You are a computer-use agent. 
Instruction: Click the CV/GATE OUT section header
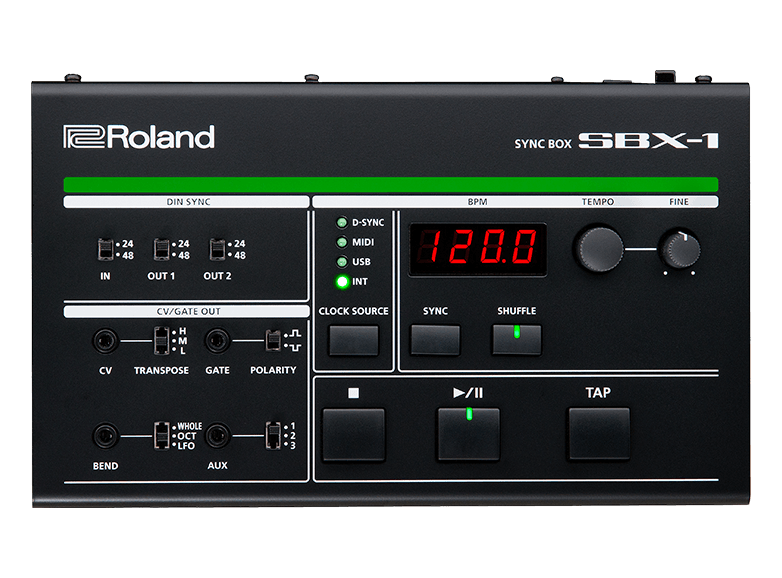click(x=186, y=312)
